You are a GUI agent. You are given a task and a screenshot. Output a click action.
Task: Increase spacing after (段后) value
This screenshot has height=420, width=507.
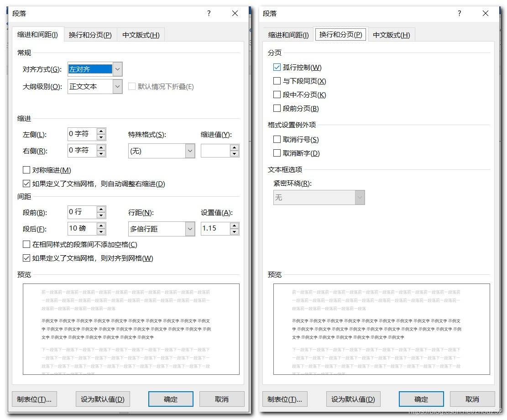(x=101, y=226)
